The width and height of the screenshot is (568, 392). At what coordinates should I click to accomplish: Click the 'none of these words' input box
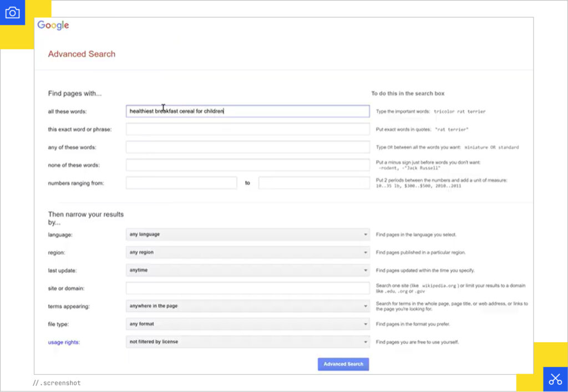click(247, 165)
